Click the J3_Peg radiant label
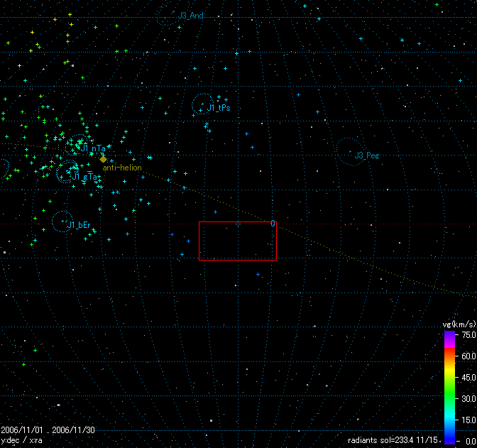477x448 pixels. [x=367, y=155]
